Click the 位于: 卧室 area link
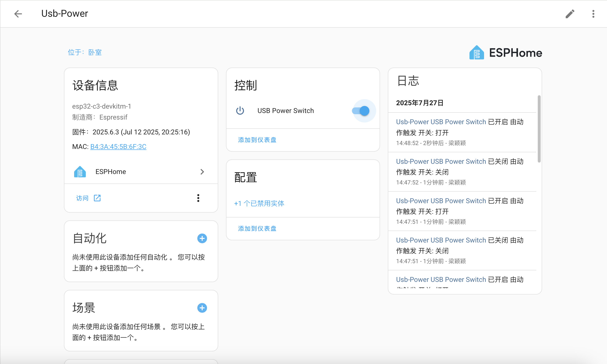Viewport: 607px width, 364px height. 85,52
